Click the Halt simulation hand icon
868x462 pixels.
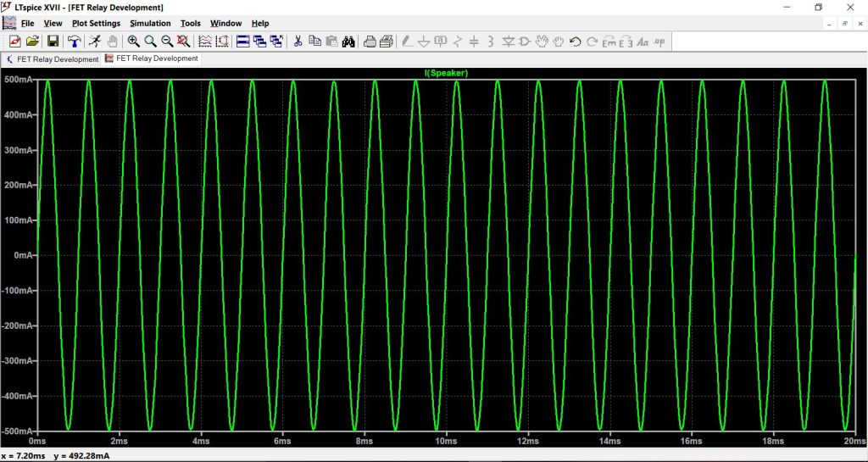coord(113,42)
